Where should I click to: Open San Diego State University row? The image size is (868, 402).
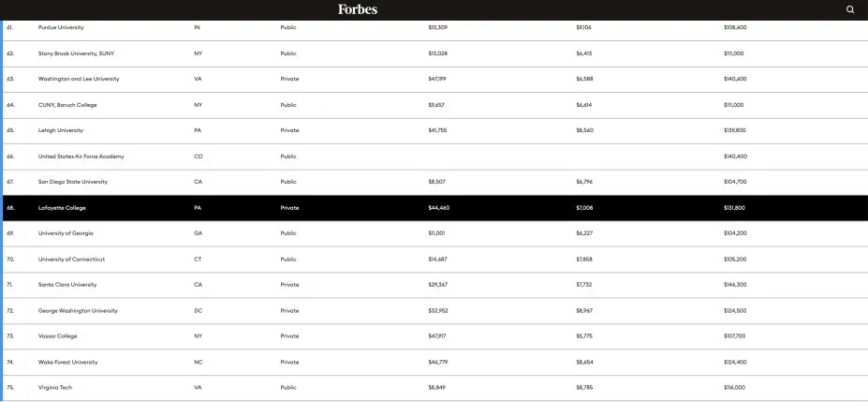(x=72, y=182)
